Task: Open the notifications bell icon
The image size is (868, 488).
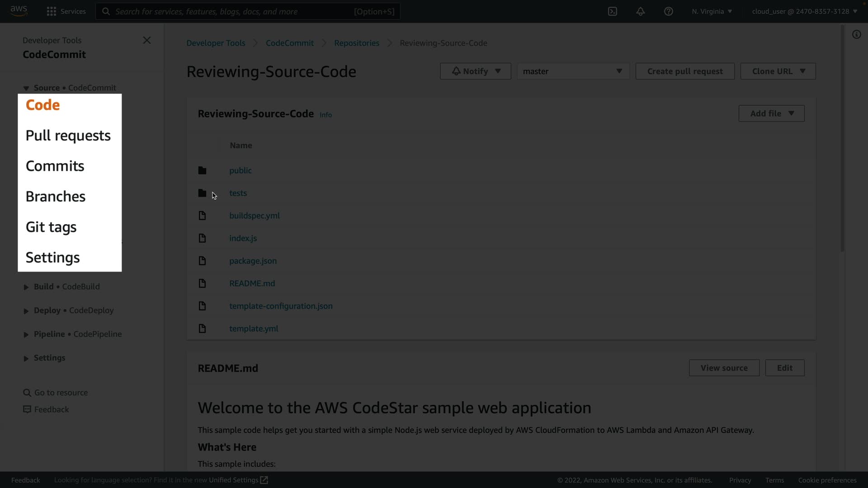Action: click(x=641, y=11)
